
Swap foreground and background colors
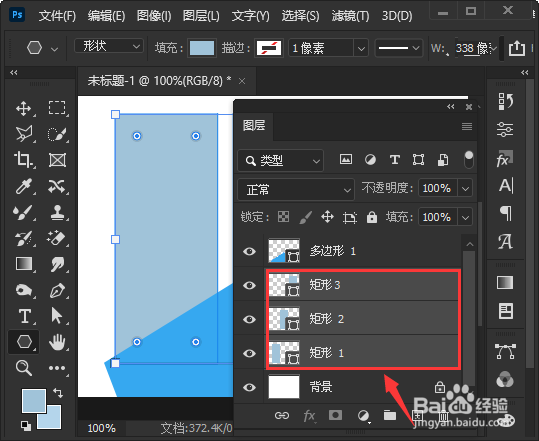coord(58,393)
